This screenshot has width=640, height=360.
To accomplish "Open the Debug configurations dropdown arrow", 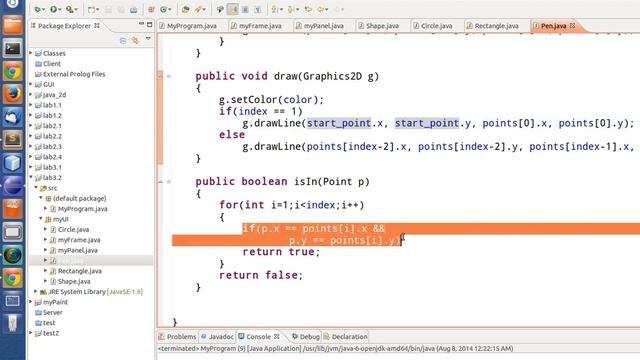I will point(44,9).
